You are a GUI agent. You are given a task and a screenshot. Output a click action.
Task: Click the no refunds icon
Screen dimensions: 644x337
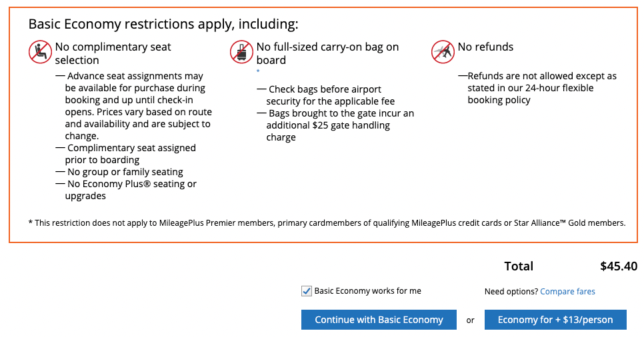click(x=442, y=51)
